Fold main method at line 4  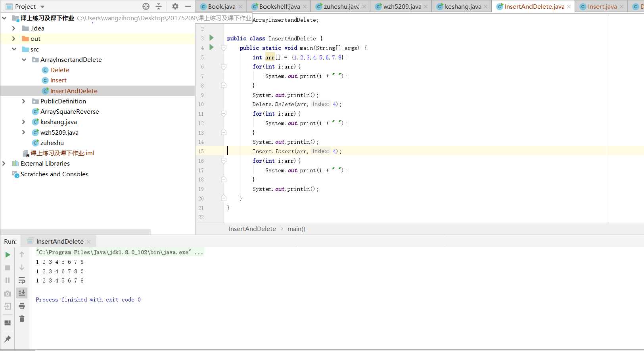pyautogui.click(x=224, y=48)
